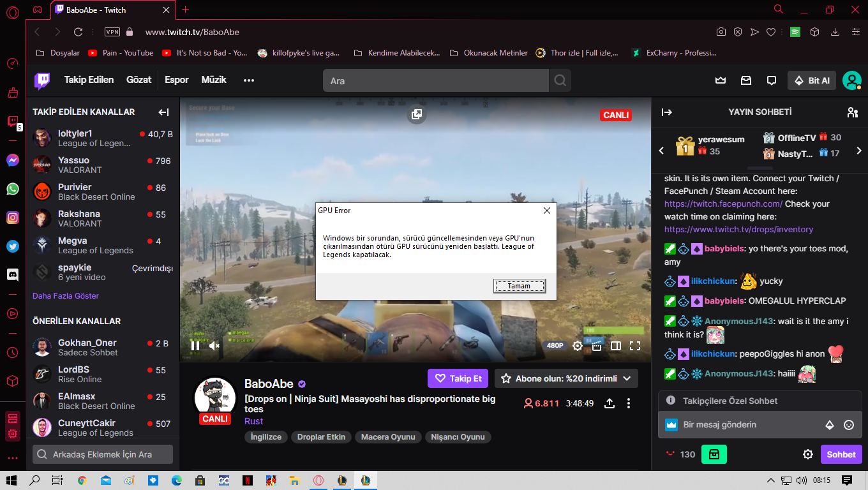The height and width of the screenshot is (490, 868).
Task: Open browsing history clock icon in sidebar
Action: point(13,352)
